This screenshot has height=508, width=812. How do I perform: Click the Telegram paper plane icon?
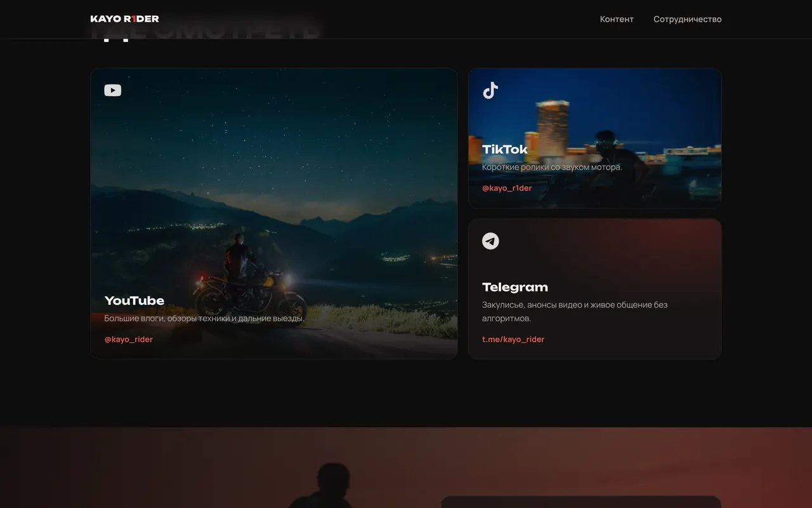(490, 241)
